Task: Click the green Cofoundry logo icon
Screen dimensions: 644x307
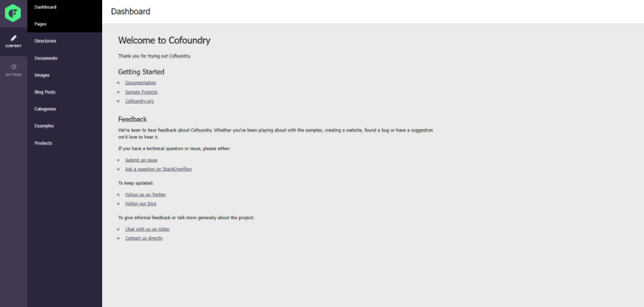Action: tap(13, 13)
